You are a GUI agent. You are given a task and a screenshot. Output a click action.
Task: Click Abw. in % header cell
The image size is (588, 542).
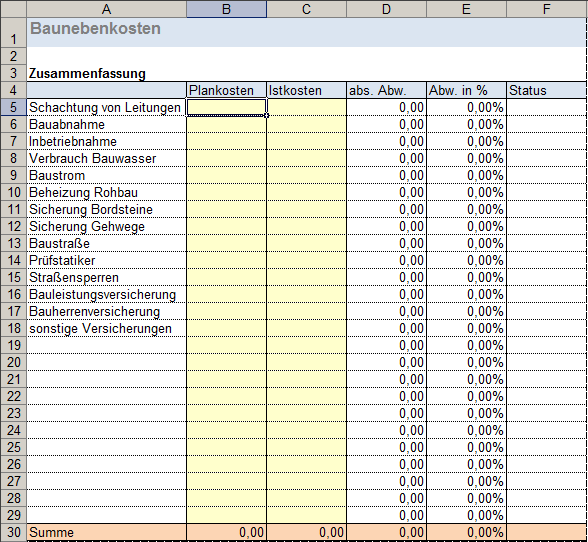click(466, 90)
